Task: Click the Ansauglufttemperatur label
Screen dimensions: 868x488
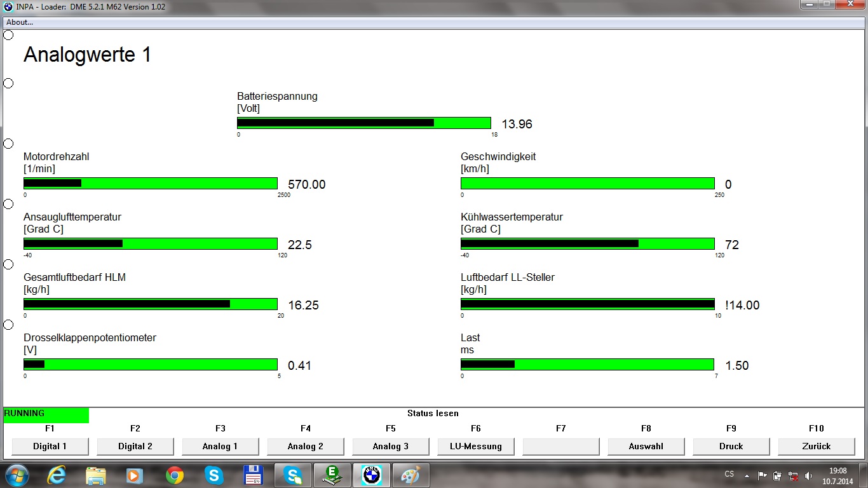Action: 72,217
